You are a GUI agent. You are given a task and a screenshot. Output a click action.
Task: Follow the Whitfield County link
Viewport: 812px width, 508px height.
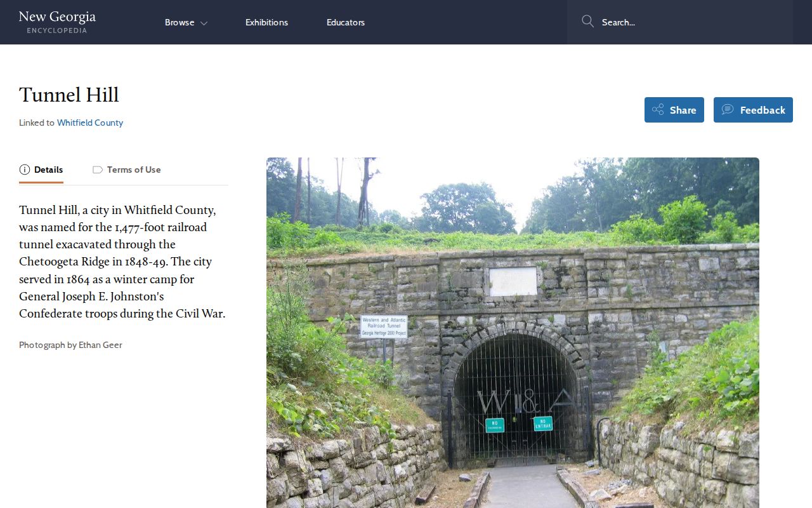click(x=90, y=123)
